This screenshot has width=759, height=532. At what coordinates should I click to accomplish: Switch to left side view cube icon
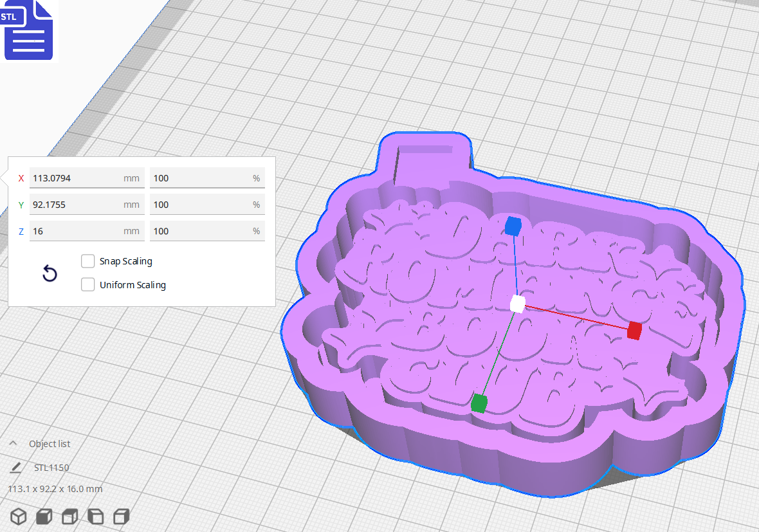click(x=95, y=517)
